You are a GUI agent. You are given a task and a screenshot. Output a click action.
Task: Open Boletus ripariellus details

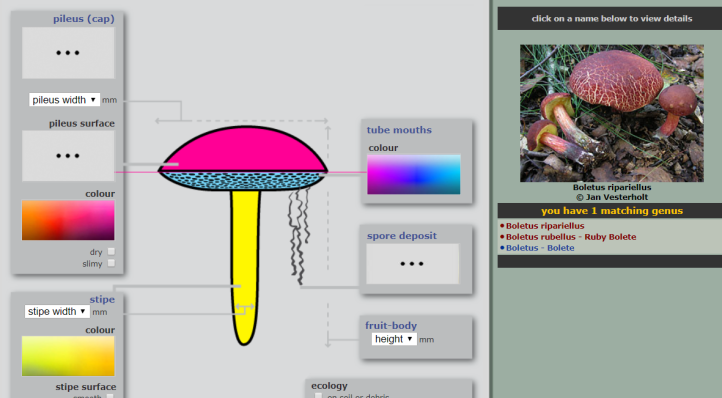pyautogui.click(x=545, y=226)
